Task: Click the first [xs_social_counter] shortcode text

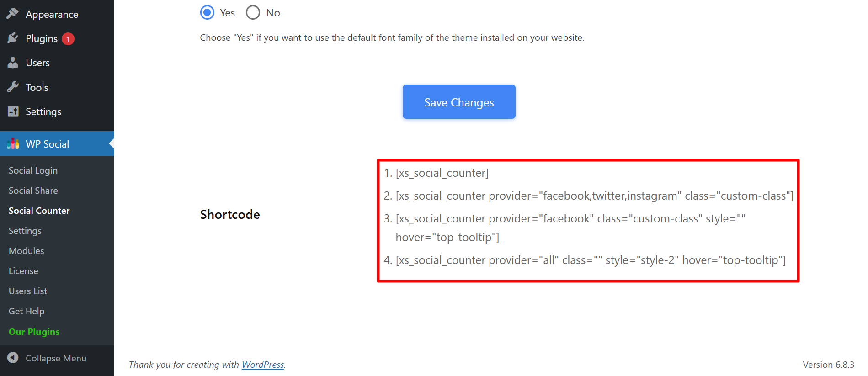Action: (442, 173)
